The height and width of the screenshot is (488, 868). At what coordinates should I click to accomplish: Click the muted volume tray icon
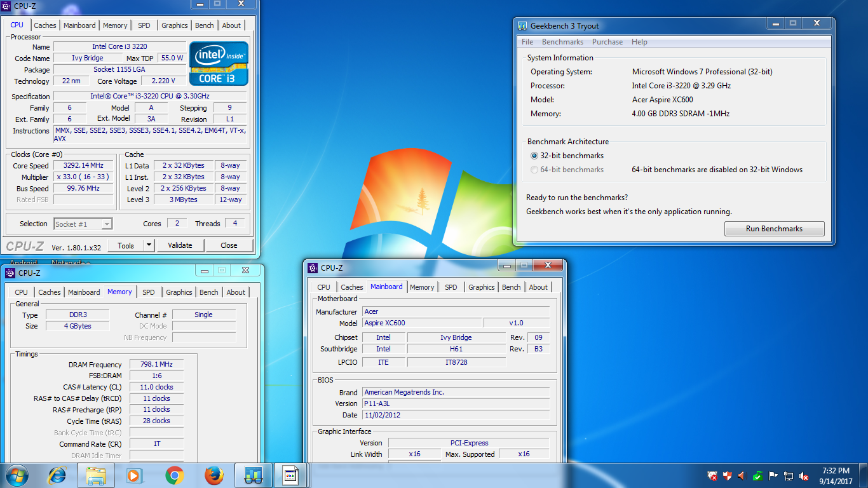[804, 475]
